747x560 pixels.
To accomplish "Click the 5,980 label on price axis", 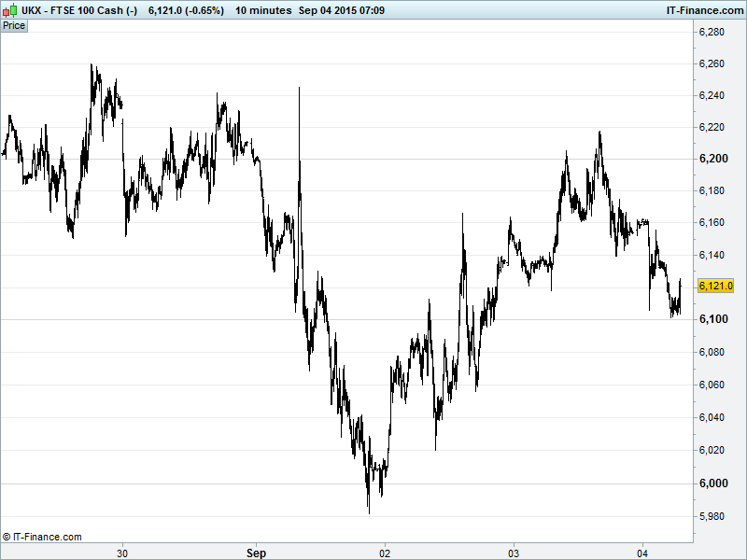I will (x=712, y=515).
